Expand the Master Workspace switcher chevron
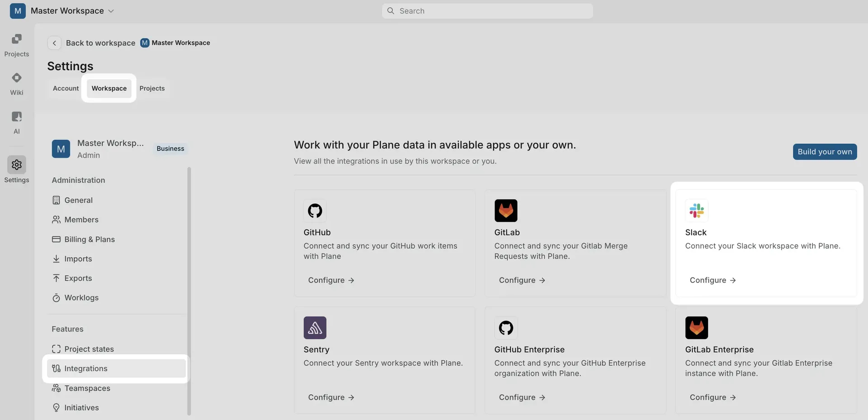Screen dimensions: 868x420 111,11
